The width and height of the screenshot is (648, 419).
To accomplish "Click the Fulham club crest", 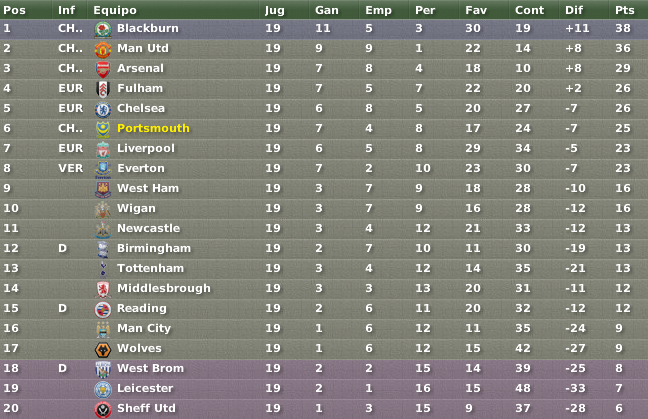I will [x=102, y=89].
